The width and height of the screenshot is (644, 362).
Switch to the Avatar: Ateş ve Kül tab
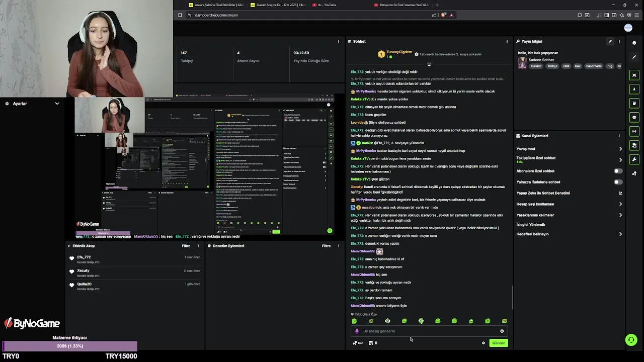[278, 5]
